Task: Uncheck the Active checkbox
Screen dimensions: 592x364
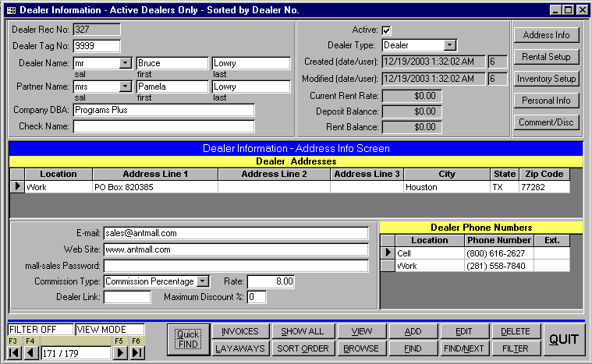Action: (x=386, y=30)
